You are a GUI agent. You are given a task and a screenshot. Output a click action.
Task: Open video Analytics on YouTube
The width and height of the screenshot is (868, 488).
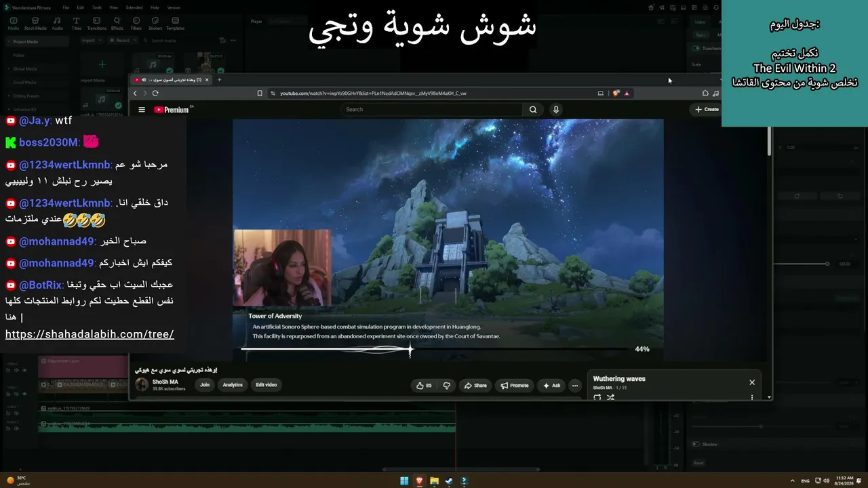[233, 385]
